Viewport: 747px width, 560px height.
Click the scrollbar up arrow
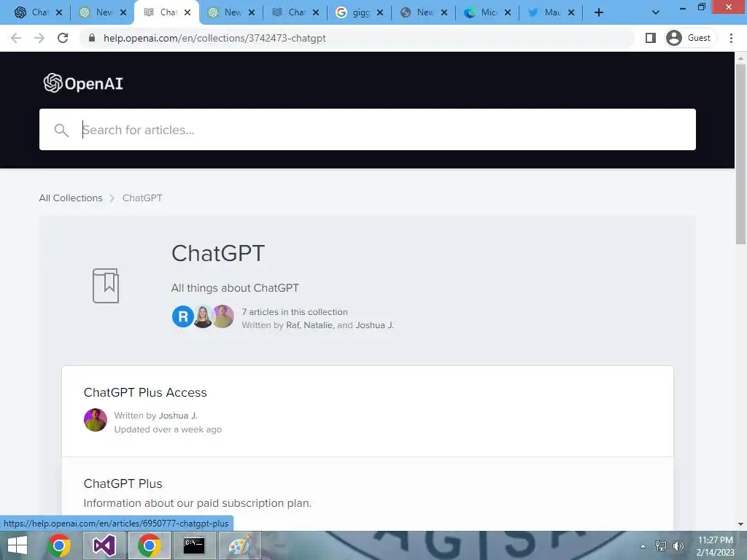pyautogui.click(x=740, y=58)
